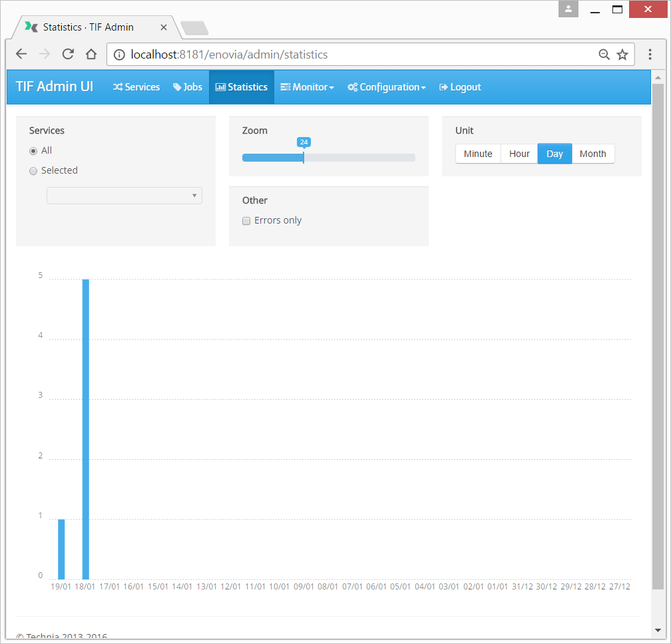Click site info icon before URL
Screen dimensions: 671x644
tap(119, 55)
